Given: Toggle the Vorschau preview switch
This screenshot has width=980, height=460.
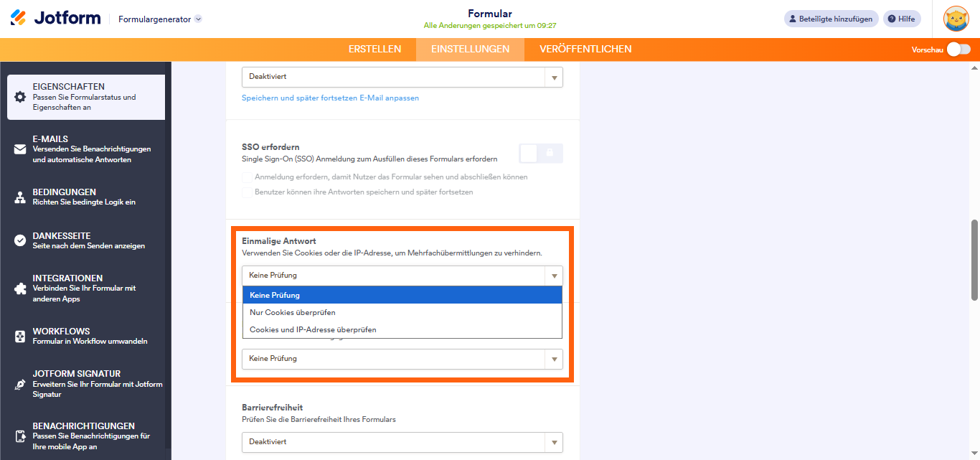Looking at the screenshot, I should (958, 50).
